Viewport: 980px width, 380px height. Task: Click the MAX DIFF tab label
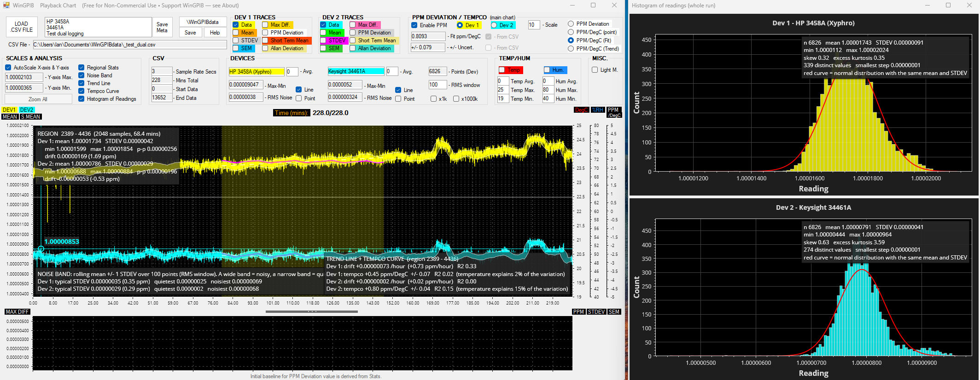pyautogui.click(x=17, y=312)
